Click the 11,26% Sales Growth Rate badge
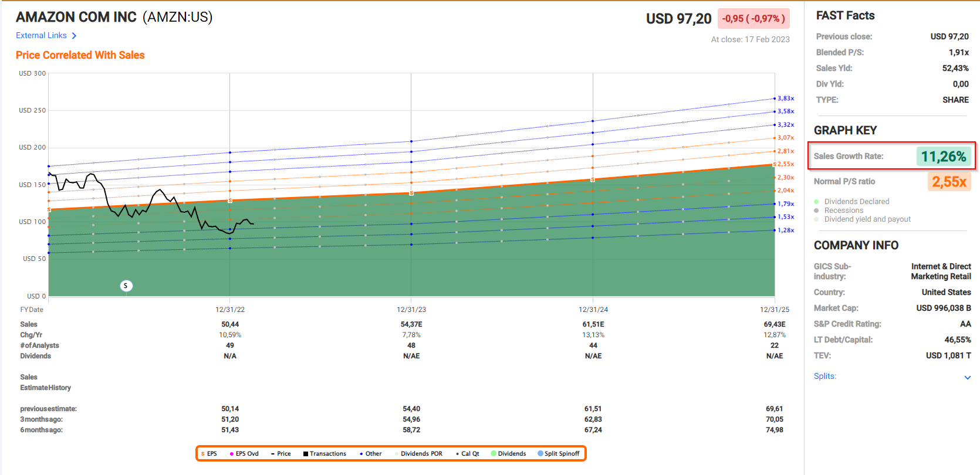Viewport: 980px width, 475px height. pyautogui.click(x=943, y=157)
